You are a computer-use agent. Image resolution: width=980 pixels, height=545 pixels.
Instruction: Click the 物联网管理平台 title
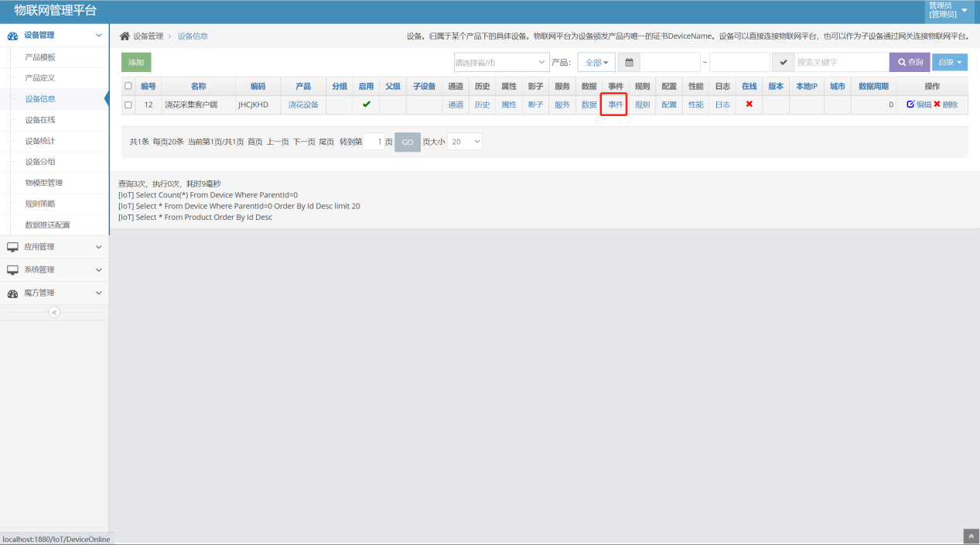(56, 10)
